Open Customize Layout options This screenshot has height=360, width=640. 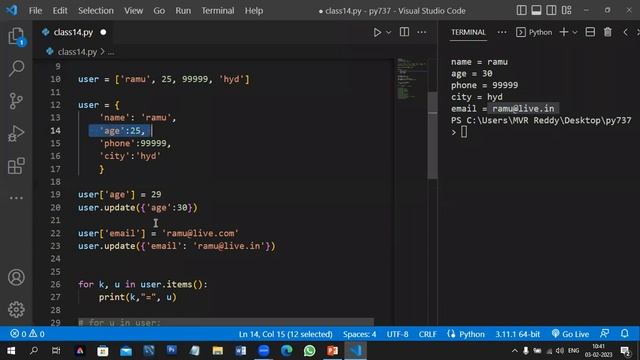tap(567, 10)
